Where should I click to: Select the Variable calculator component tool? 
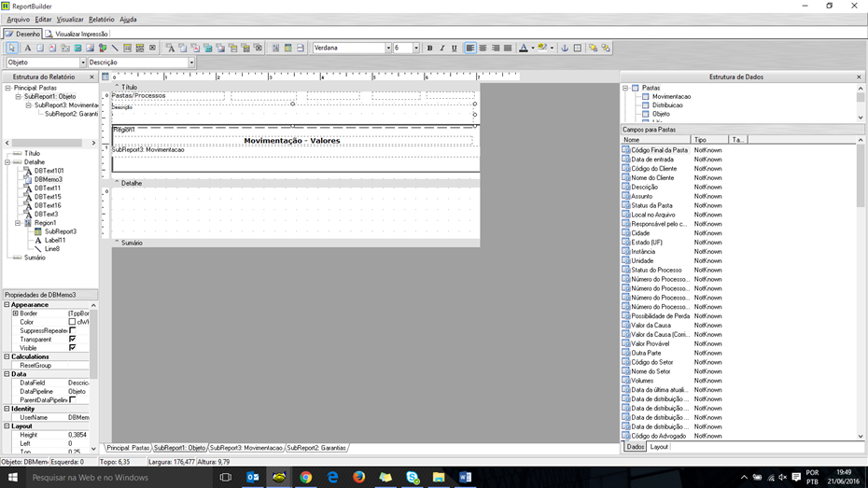77,49
